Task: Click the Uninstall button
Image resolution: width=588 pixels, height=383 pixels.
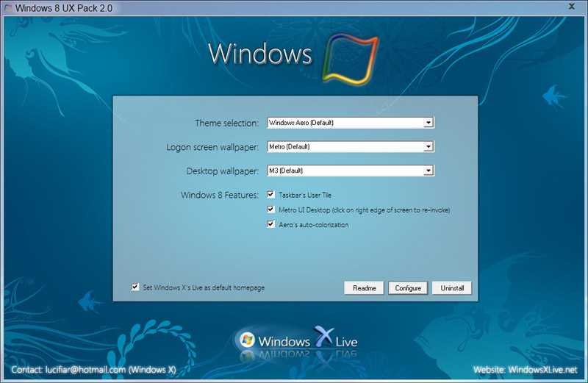Action: (x=452, y=288)
